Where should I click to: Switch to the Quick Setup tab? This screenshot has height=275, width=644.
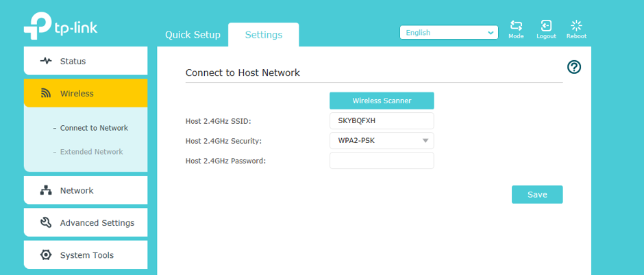coord(193,35)
